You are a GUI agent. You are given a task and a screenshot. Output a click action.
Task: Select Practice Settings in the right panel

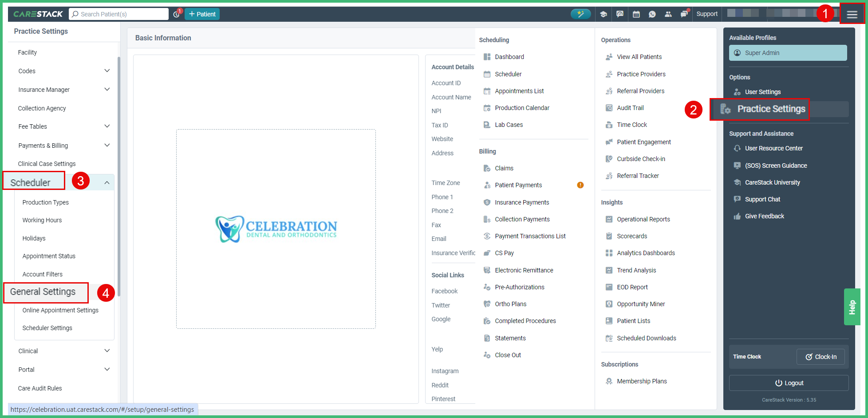(x=771, y=109)
